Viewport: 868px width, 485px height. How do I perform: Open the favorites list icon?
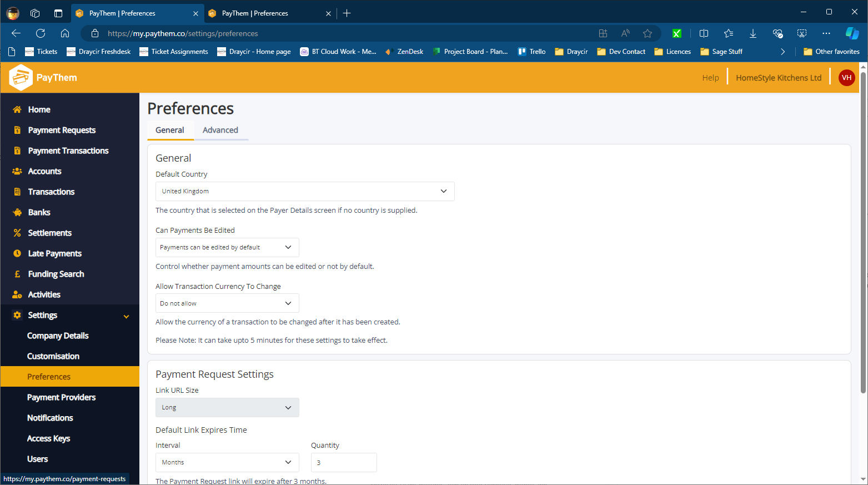729,33
